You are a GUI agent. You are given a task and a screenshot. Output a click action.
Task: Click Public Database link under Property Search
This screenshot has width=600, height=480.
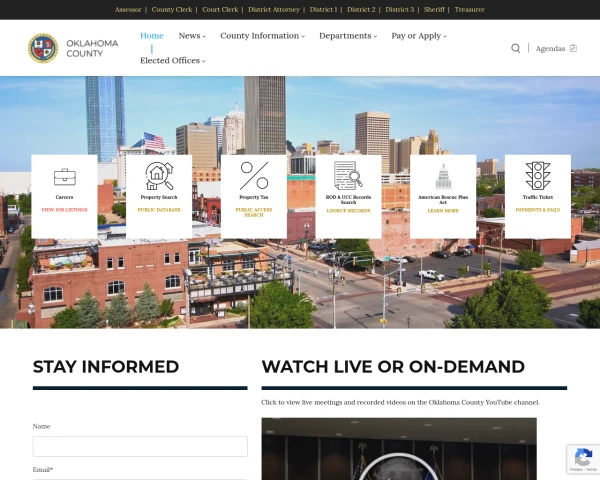point(159,210)
